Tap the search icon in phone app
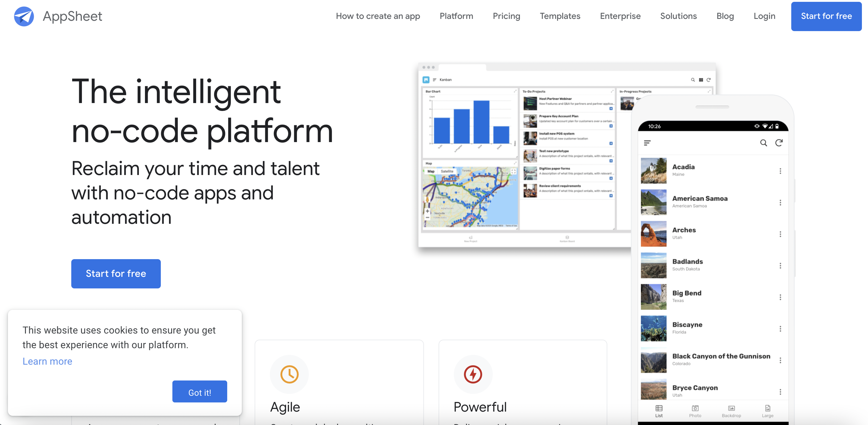The image size is (868, 425). click(x=763, y=143)
